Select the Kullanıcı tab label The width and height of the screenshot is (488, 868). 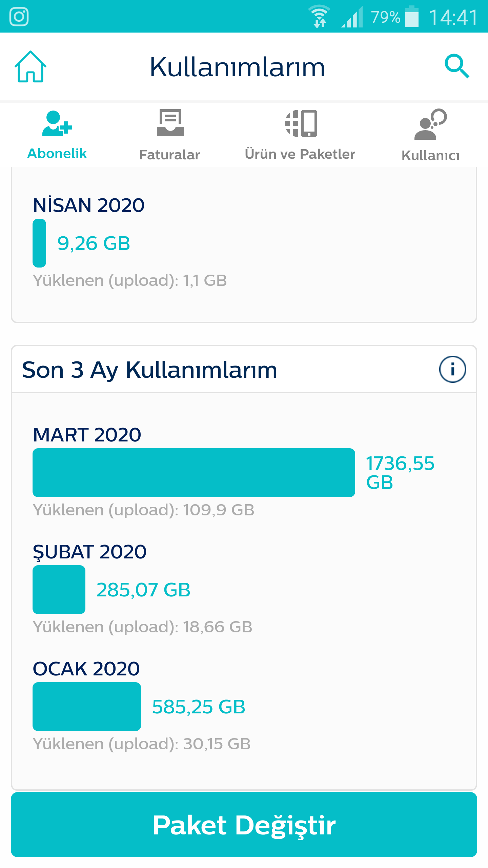pos(430,155)
